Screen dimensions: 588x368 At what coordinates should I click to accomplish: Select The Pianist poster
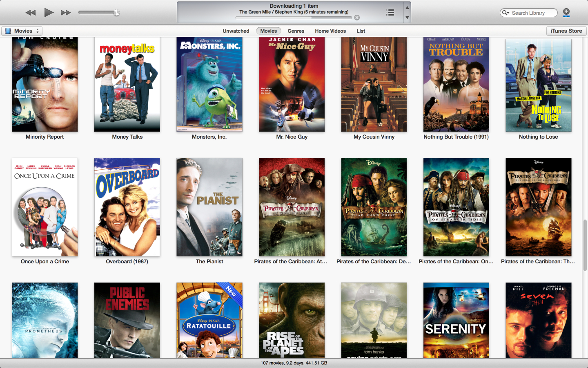click(209, 207)
